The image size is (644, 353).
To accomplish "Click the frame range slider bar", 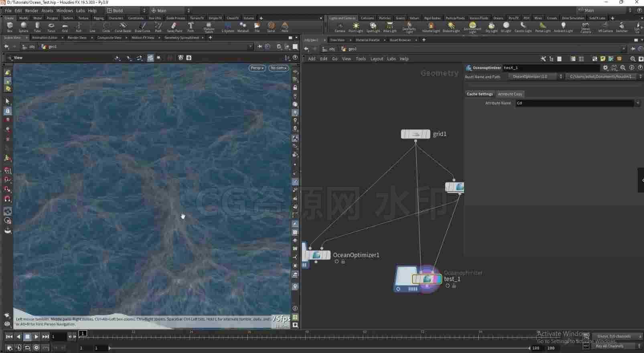I will click(x=319, y=348).
